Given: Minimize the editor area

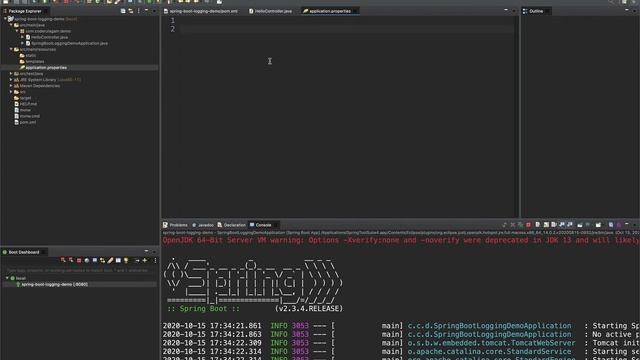Looking at the screenshot, I should (506, 10).
